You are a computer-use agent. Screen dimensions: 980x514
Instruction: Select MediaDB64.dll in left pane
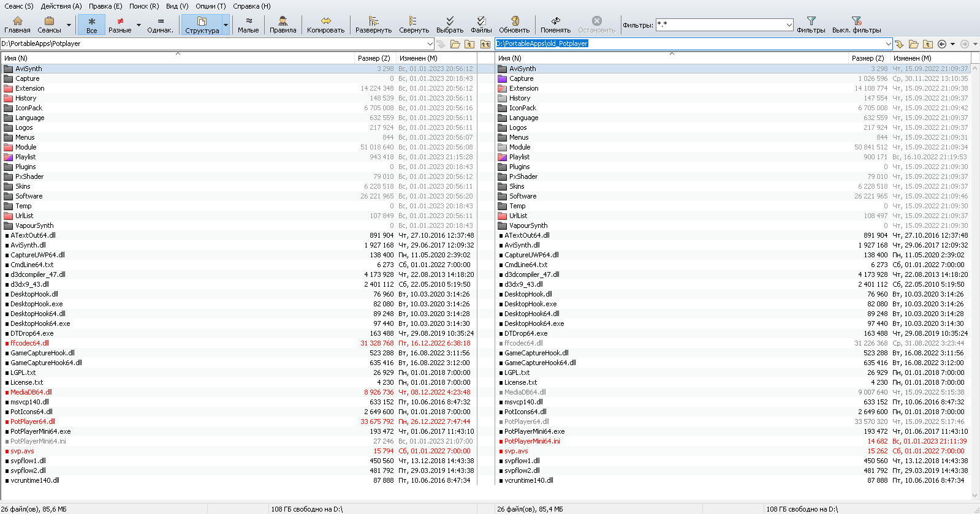point(31,392)
